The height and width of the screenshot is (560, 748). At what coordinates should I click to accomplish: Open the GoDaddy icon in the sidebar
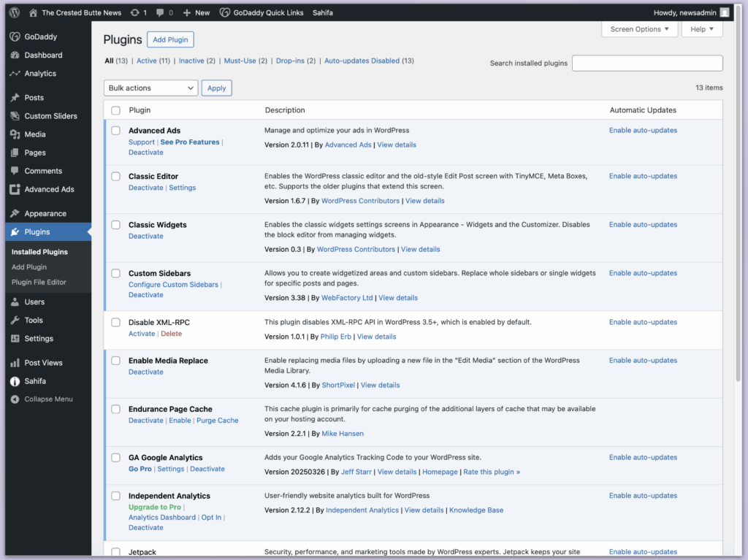pyautogui.click(x=15, y=37)
